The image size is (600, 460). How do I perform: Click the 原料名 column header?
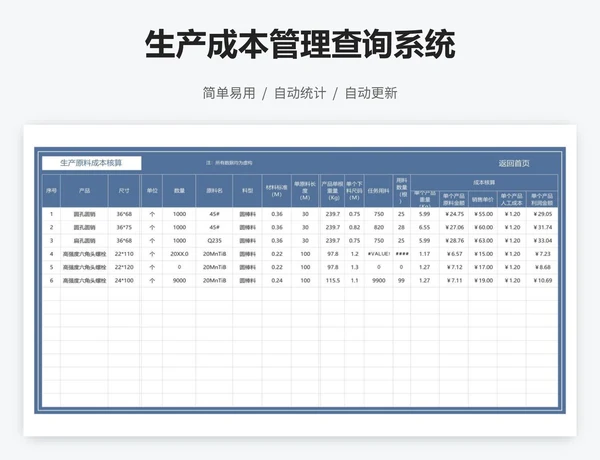click(x=214, y=191)
